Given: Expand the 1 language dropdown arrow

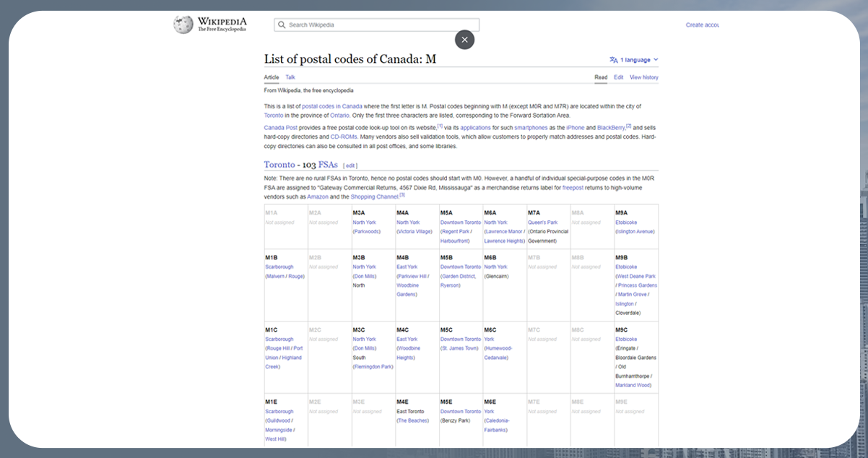Looking at the screenshot, I should tap(656, 60).
